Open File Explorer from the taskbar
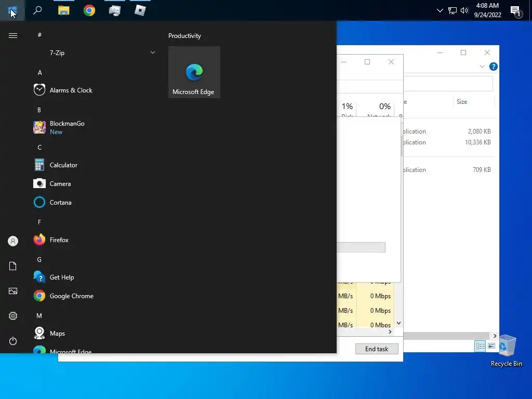Viewport: 532px width, 399px height. (x=63, y=10)
